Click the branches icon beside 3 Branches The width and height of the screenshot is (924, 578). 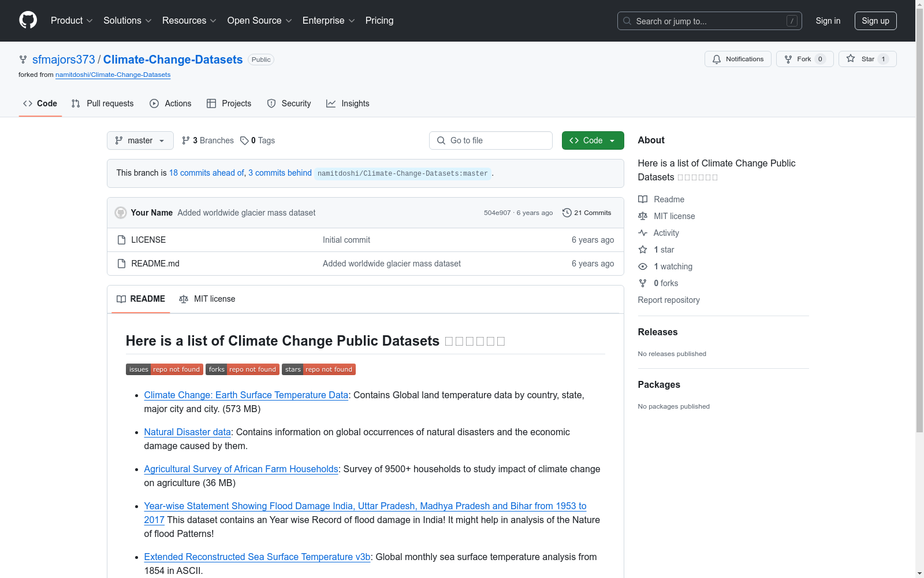(x=186, y=140)
